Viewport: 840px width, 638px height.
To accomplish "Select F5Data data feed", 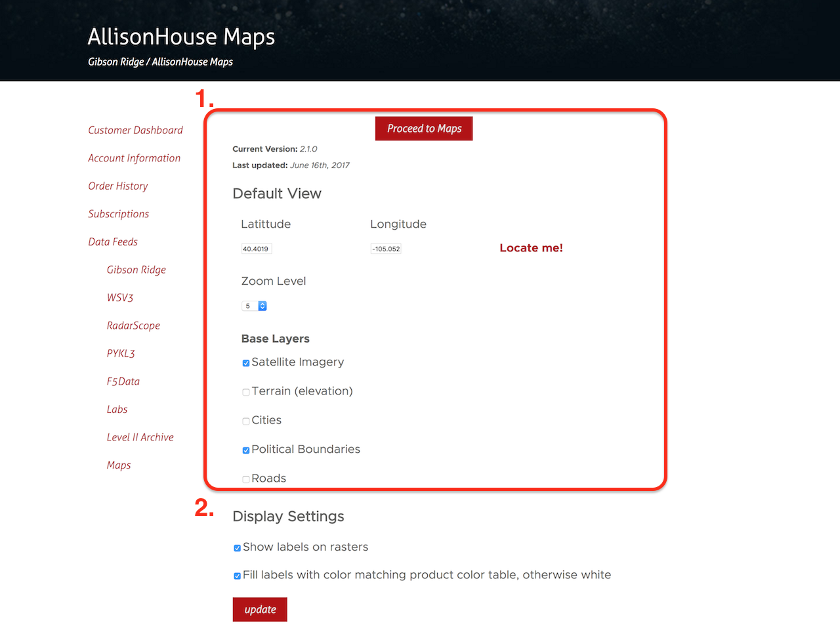I will coord(123,381).
